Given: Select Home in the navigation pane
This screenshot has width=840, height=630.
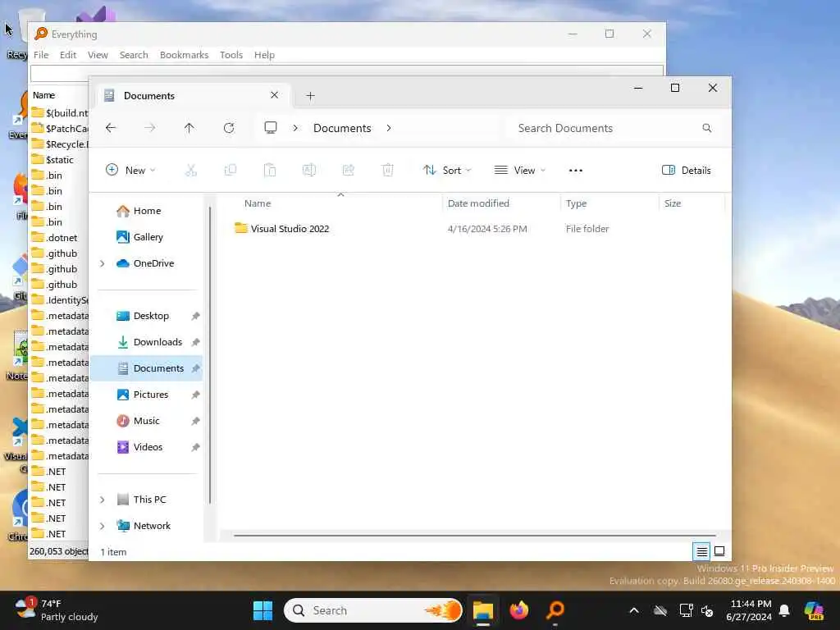Looking at the screenshot, I should pos(146,211).
